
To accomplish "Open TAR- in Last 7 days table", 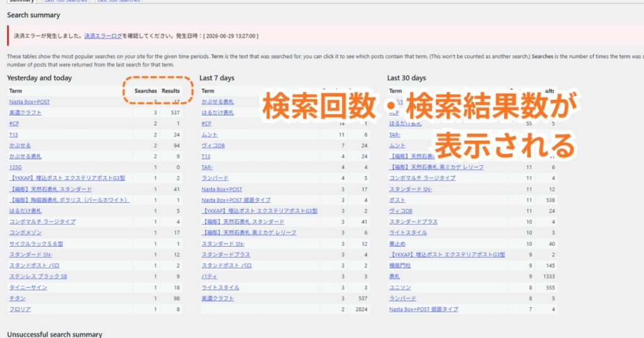I will 207,167.
